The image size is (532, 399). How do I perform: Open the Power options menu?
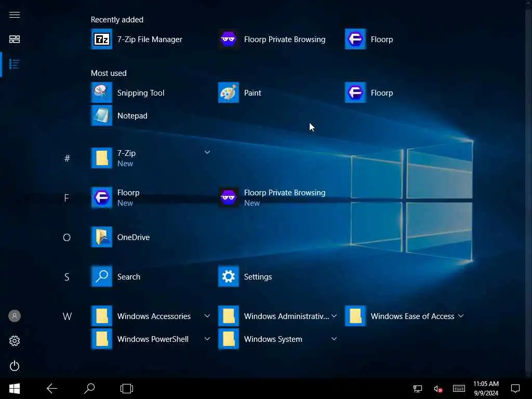coord(14,366)
